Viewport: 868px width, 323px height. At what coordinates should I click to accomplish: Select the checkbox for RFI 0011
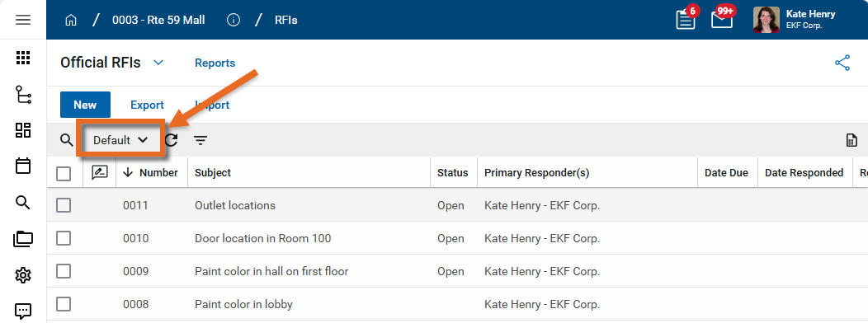64,205
